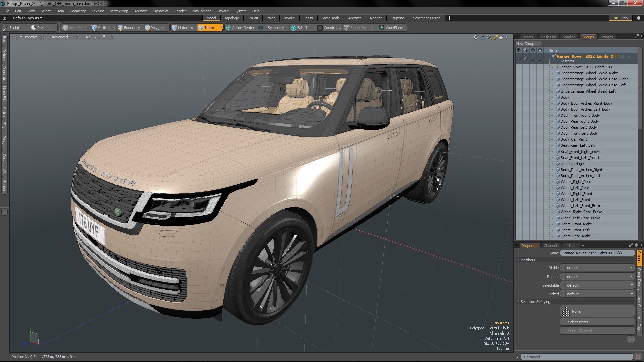Open viewport settings gear icon

[x=501, y=37]
